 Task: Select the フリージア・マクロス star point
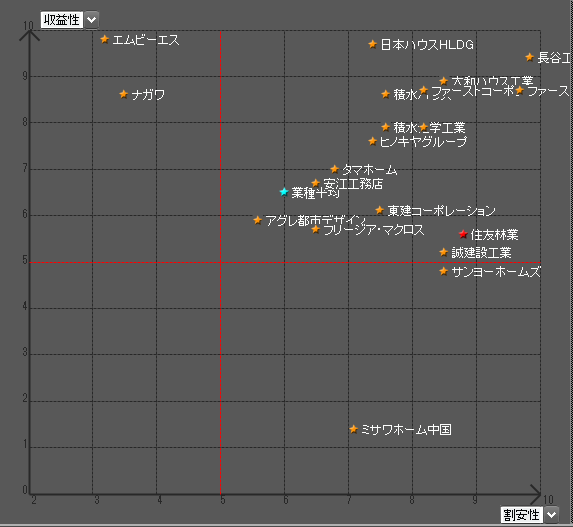[316, 229]
